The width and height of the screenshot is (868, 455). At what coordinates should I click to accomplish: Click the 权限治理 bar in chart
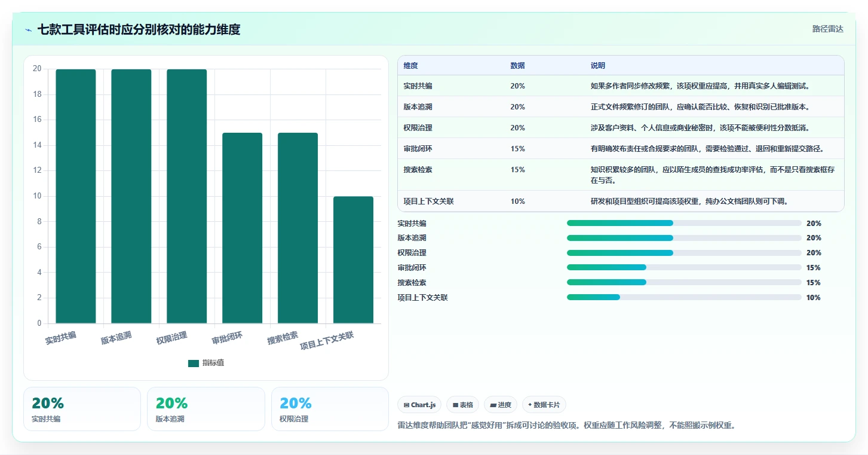pyautogui.click(x=187, y=196)
